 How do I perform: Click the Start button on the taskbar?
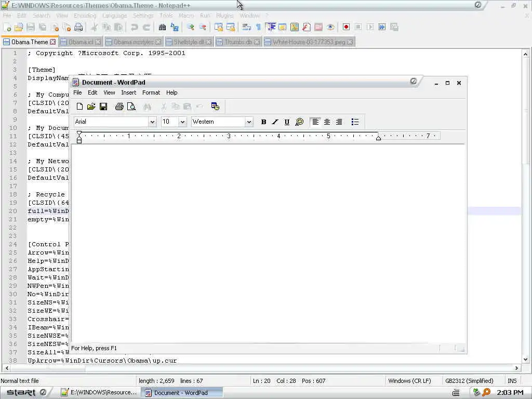tap(26, 393)
